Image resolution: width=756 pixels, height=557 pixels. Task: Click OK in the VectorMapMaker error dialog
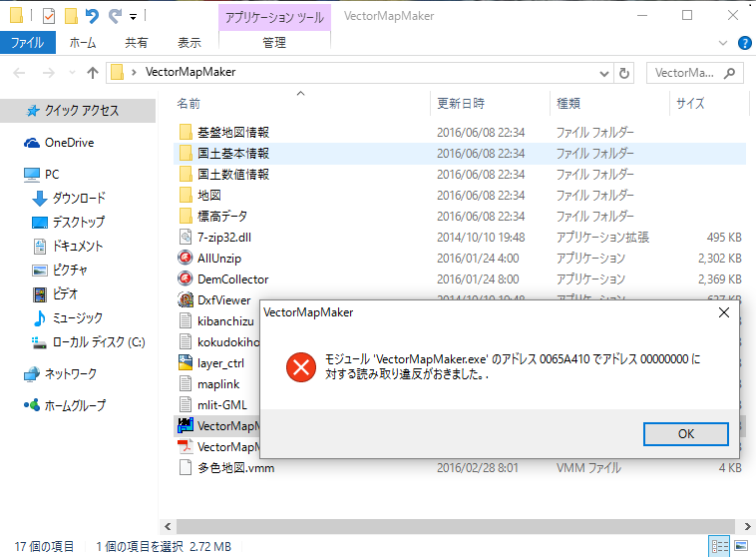click(x=685, y=434)
